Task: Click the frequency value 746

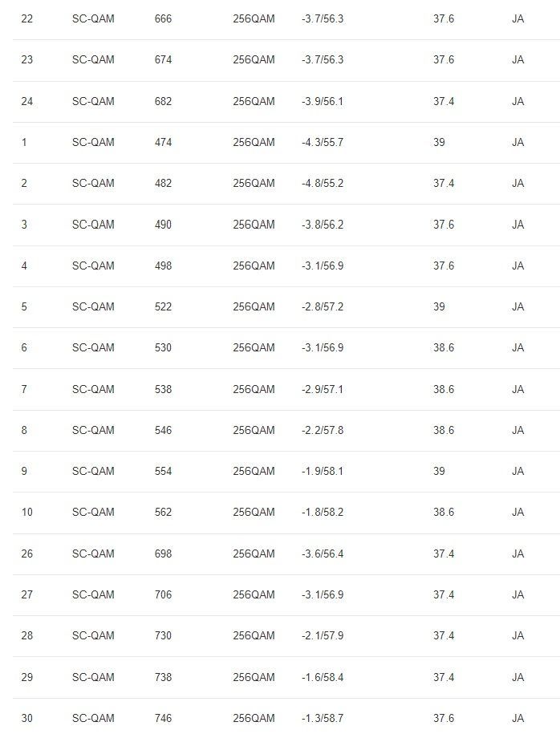Action: 163,718
